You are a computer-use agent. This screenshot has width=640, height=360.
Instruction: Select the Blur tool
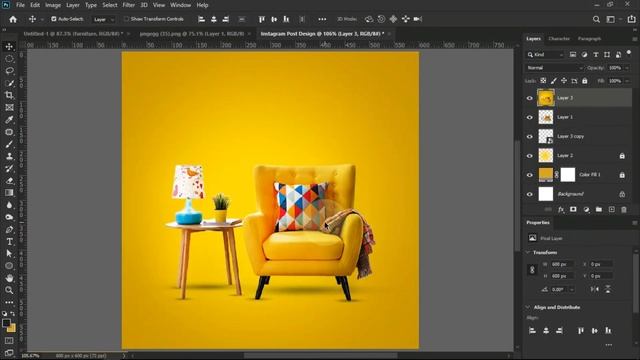point(9,205)
